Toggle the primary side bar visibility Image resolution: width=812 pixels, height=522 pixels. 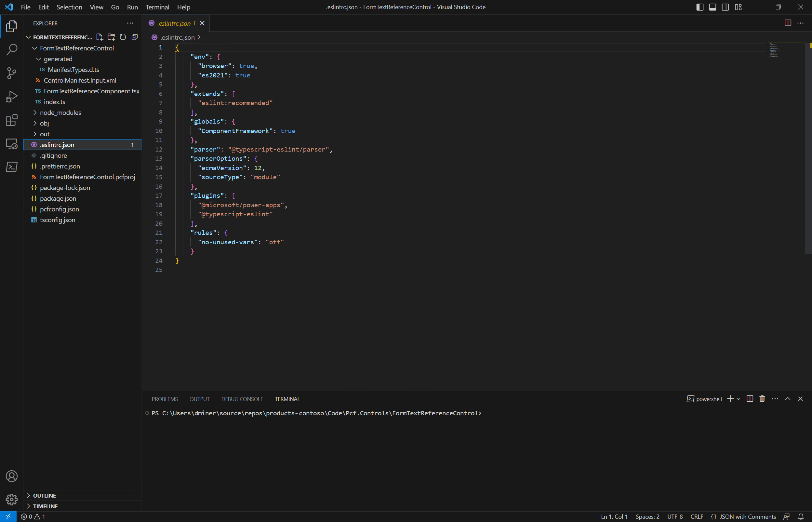point(700,7)
